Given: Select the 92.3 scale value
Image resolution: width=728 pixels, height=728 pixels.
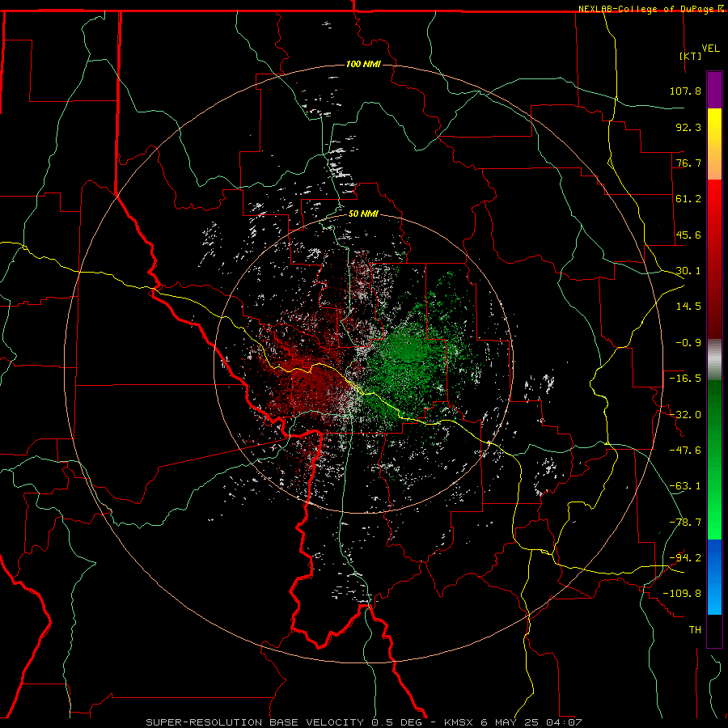Looking at the screenshot, I should 688,127.
